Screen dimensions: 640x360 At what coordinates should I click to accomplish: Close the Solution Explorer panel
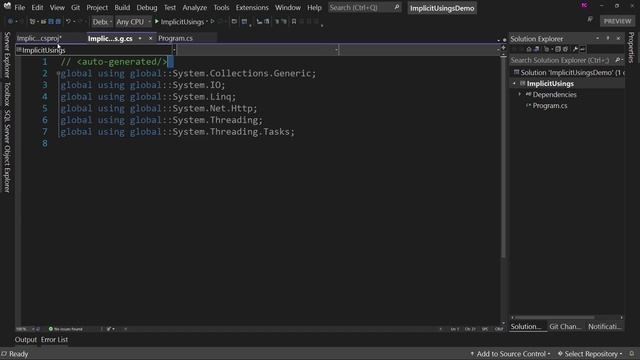tap(618, 38)
